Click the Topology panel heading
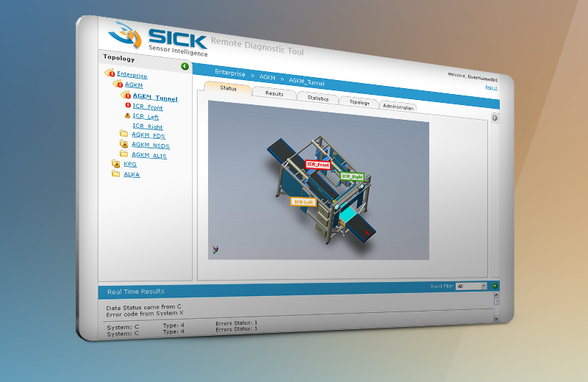588x382 pixels. [119, 58]
